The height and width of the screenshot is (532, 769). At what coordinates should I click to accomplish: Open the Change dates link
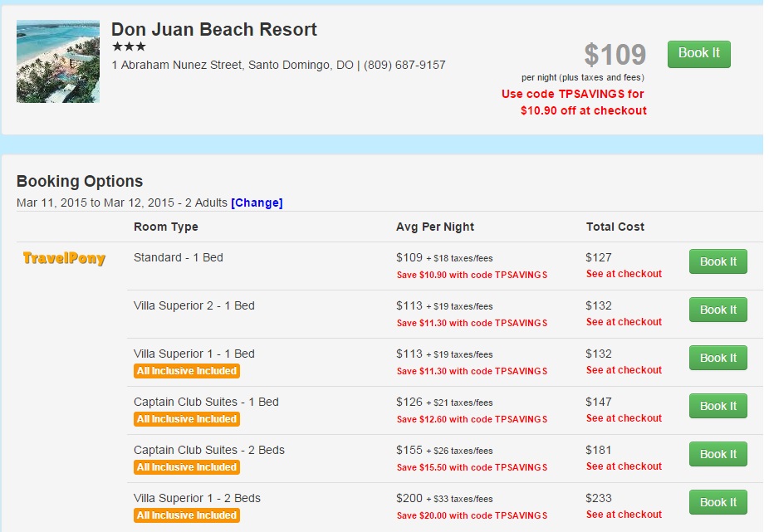point(257,203)
